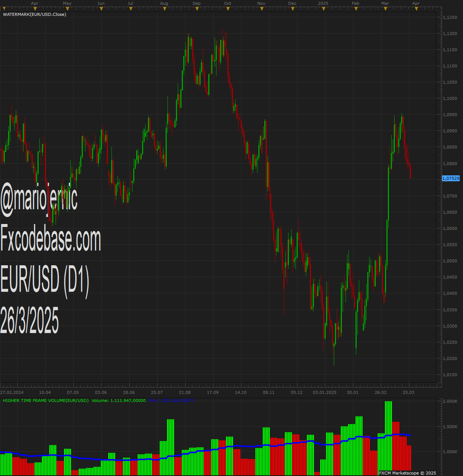The height and width of the screenshot is (476, 463).
Task: Click the 28.06 date axis label
Action: [129, 392]
